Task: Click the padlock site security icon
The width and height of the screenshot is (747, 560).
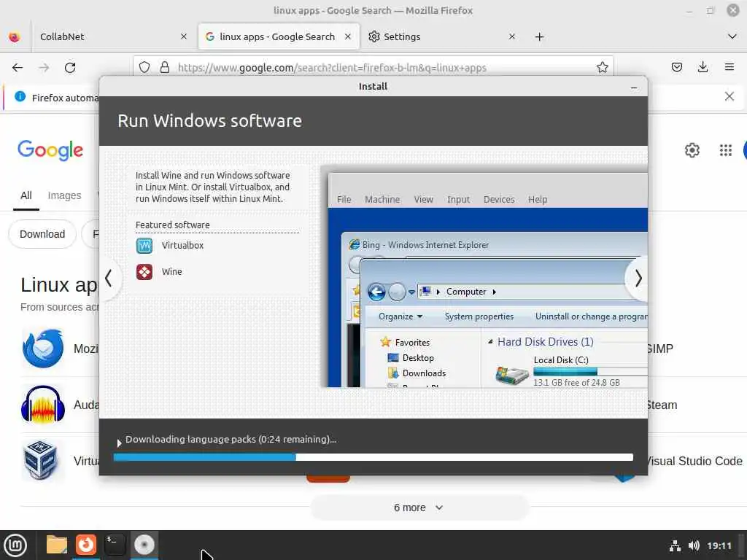Action: tap(165, 67)
